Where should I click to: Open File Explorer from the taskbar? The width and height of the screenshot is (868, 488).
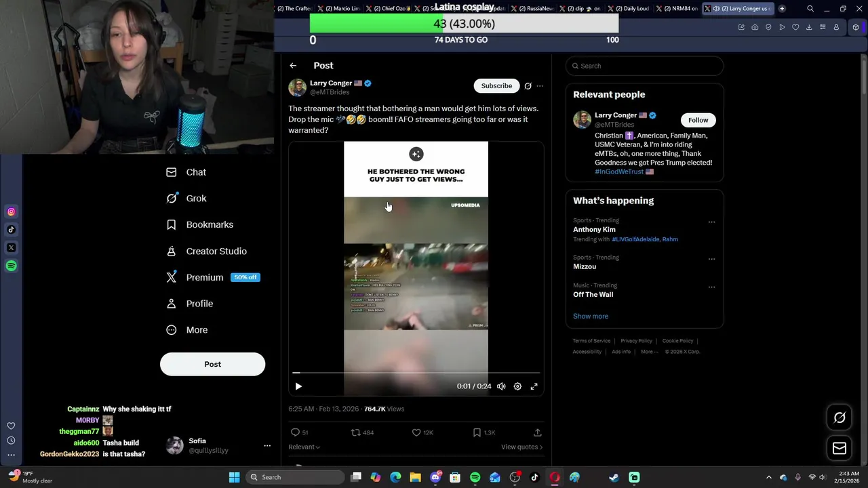pos(415,477)
